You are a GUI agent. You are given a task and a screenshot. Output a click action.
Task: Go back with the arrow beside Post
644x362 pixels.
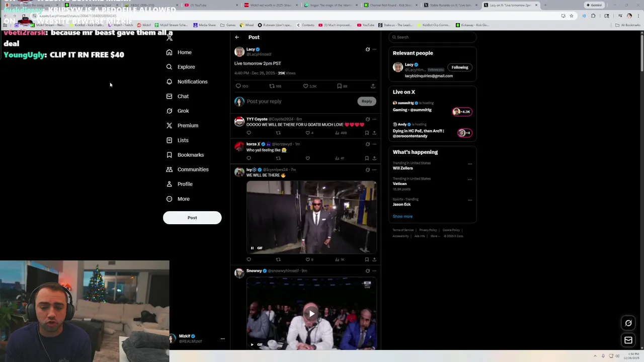(x=237, y=37)
